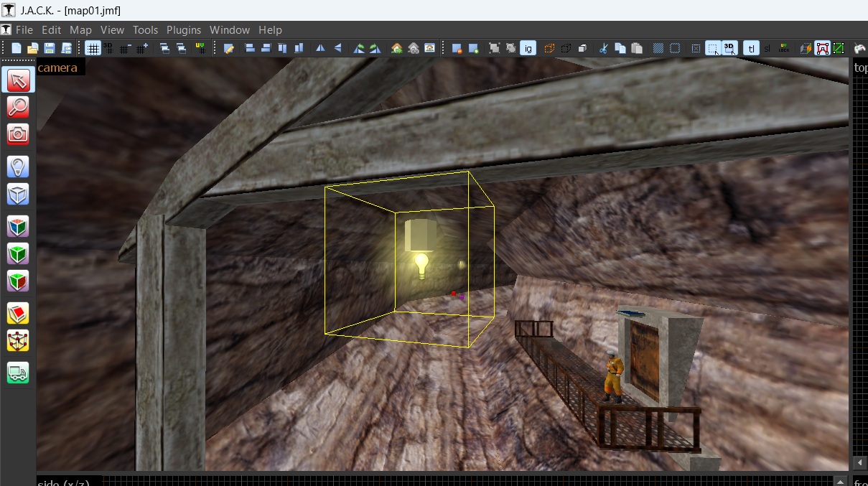Choose the Entity lightbulb tool
This screenshot has height=486, width=868.
pos(18,167)
